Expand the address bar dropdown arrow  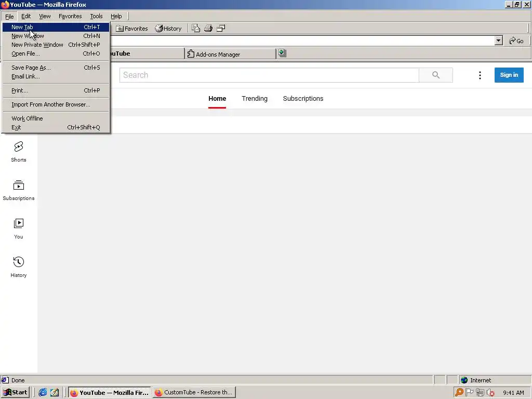point(498,41)
